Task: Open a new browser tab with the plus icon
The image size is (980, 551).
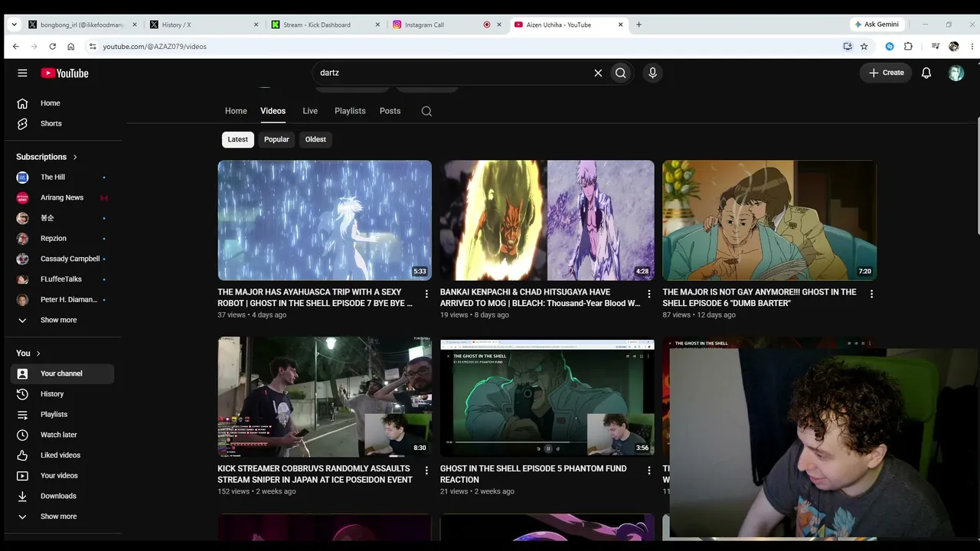Action: click(639, 24)
